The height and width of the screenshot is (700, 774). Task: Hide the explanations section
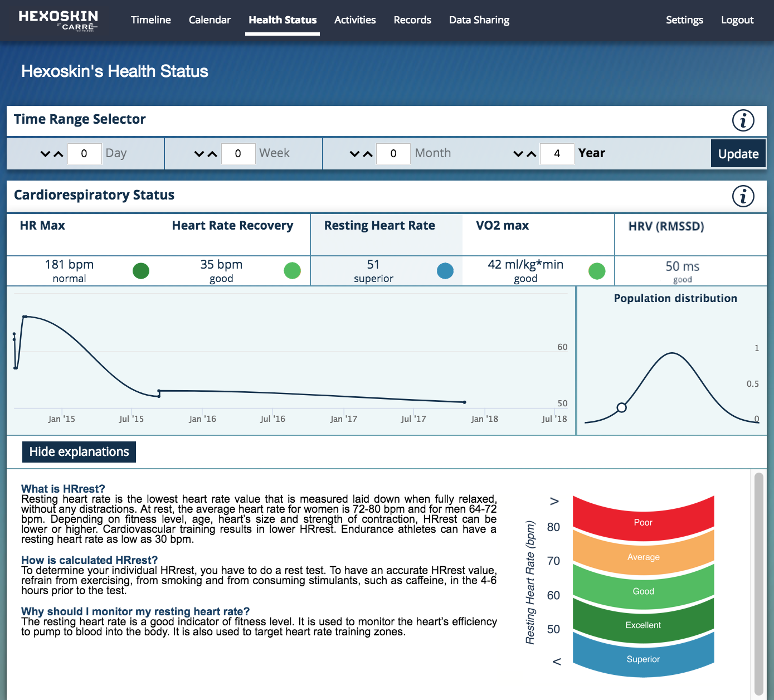coord(79,451)
